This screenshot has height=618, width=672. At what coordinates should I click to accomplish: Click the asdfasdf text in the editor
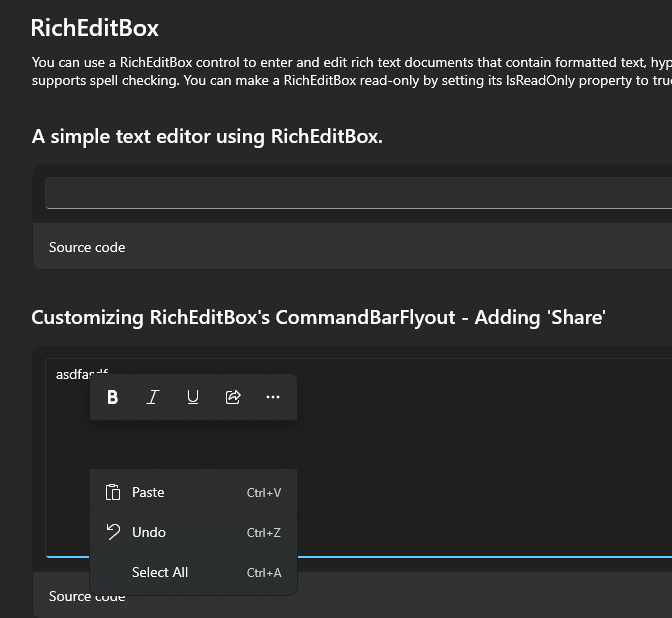click(81, 374)
